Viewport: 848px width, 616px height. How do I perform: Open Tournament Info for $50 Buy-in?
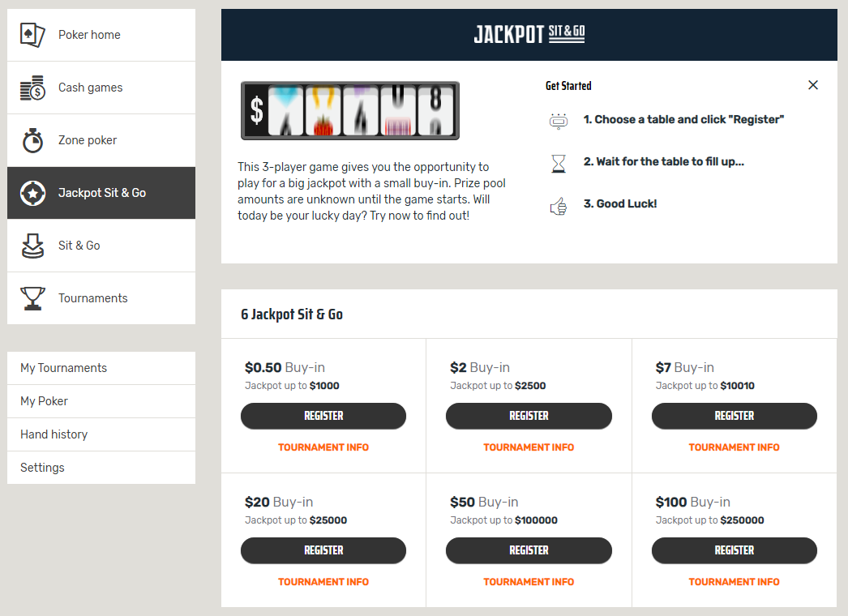(529, 582)
